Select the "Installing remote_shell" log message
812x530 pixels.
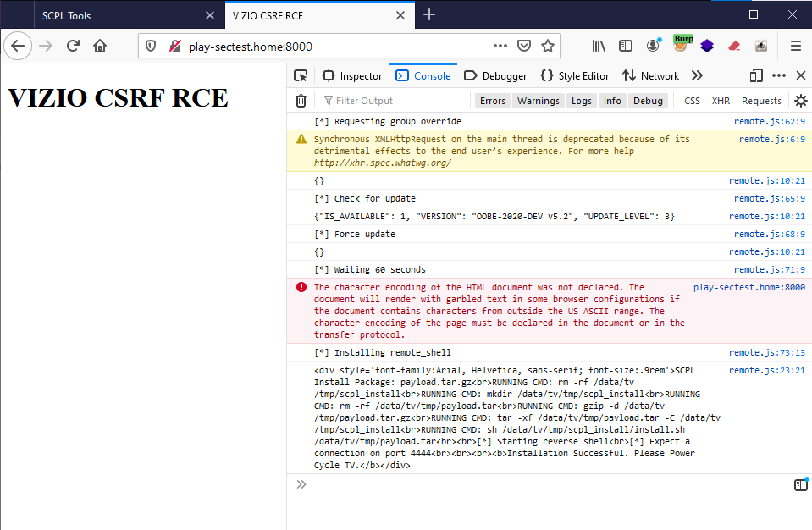(383, 352)
